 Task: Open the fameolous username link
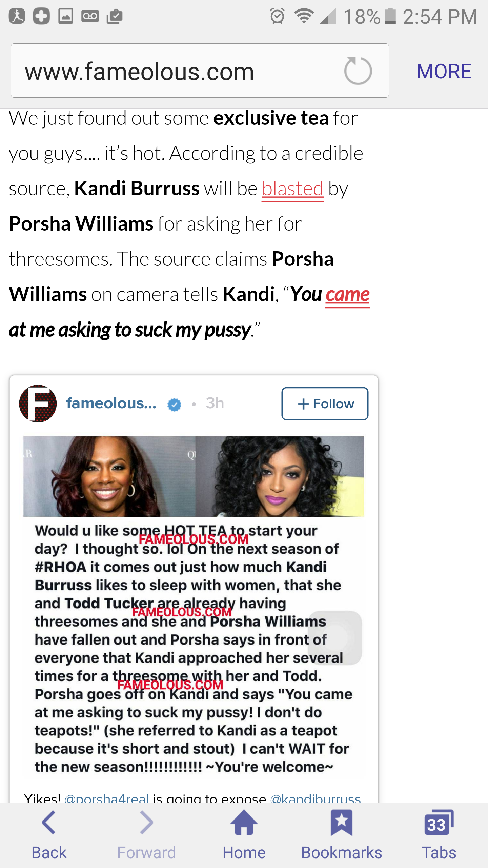[111, 403]
